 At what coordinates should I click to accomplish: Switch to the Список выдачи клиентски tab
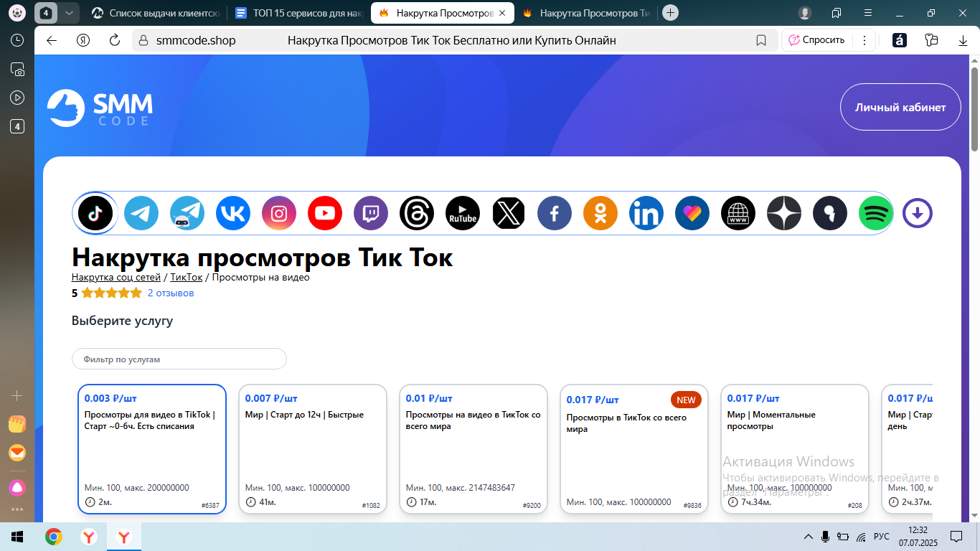pyautogui.click(x=156, y=13)
